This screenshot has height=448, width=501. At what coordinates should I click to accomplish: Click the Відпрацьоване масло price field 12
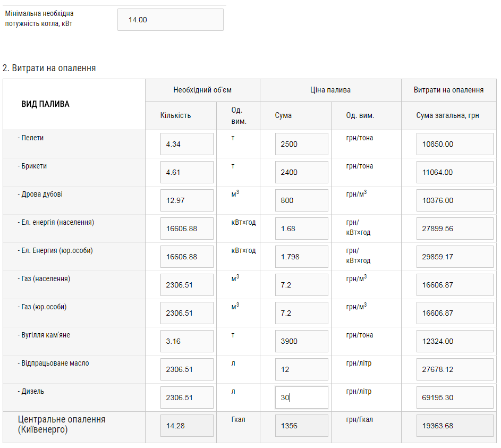pos(301,369)
